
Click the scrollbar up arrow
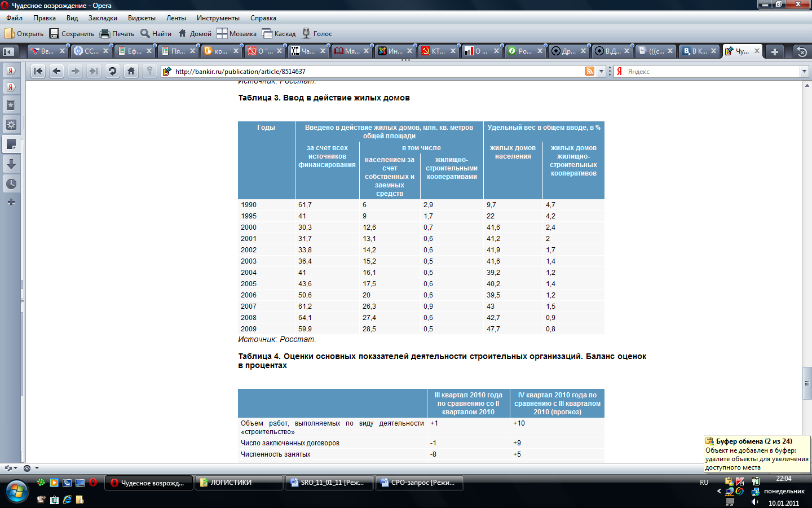pyautogui.click(x=807, y=85)
